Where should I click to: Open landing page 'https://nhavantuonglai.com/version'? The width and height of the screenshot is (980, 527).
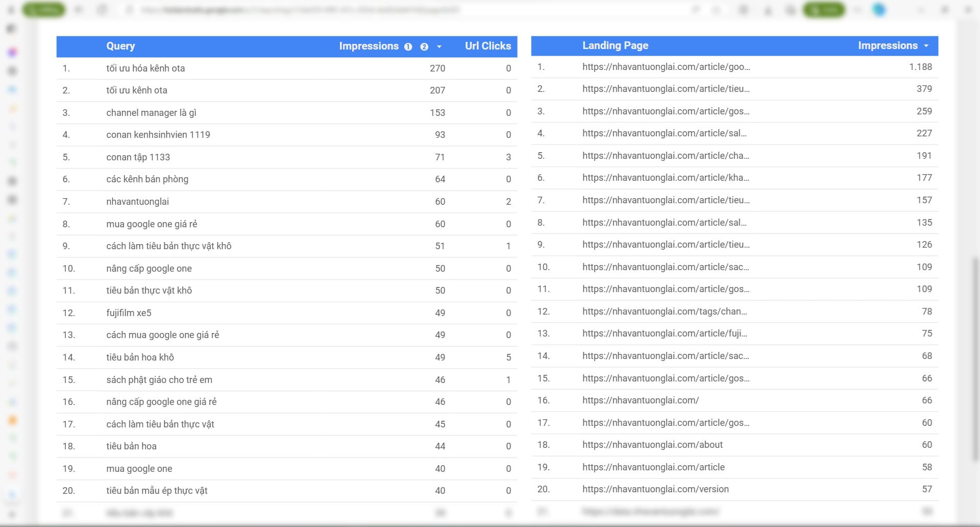pos(655,489)
